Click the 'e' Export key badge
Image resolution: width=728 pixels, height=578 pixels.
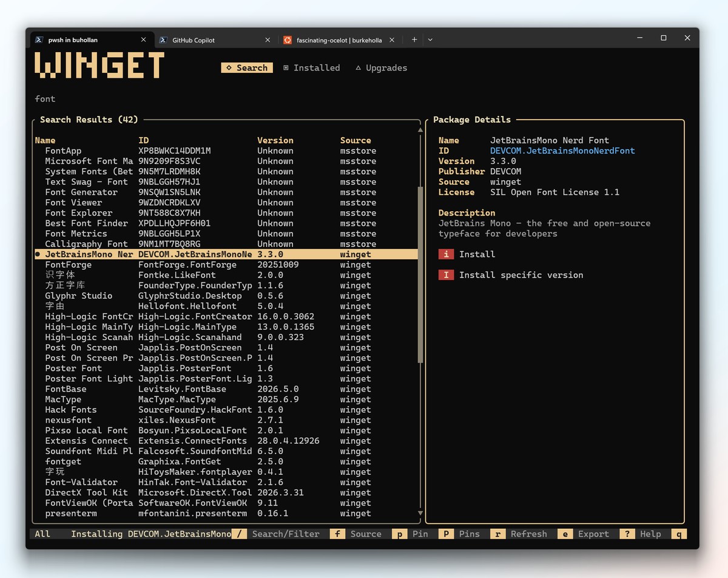click(x=565, y=534)
